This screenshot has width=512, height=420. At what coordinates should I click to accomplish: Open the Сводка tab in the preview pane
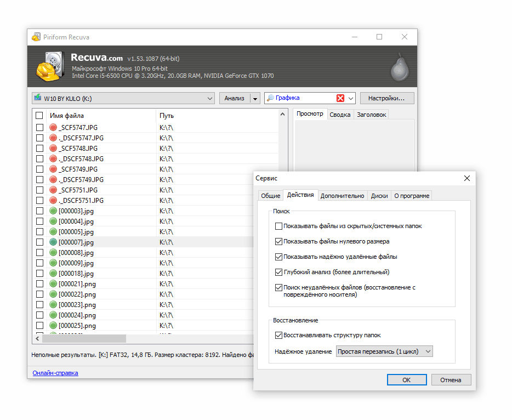click(x=340, y=115)
